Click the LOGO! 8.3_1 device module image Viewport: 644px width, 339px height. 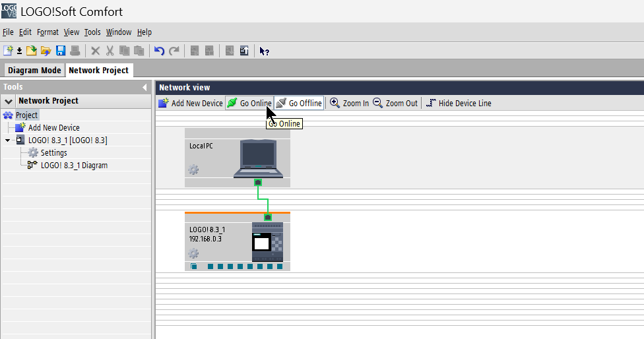267,242
